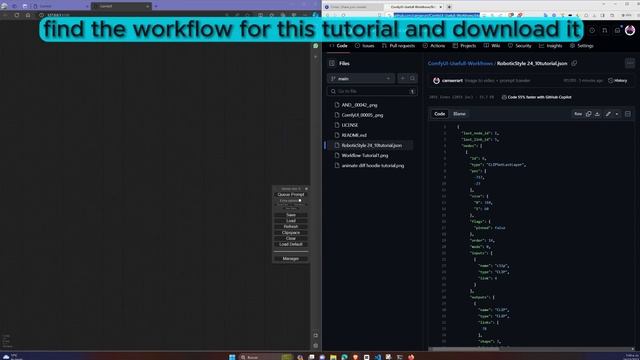
Task: Click the Raw button
Action: point(578,114)
